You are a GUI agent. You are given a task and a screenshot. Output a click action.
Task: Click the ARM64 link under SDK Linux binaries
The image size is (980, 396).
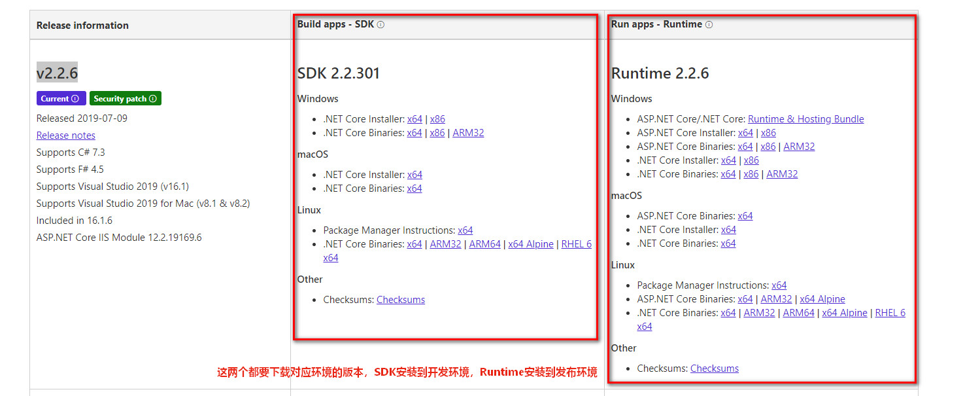point(484,243)
